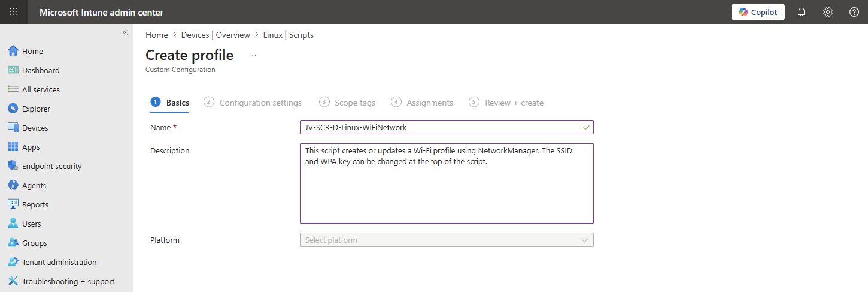The height and width of the screenshot is (292, 868).
Task: Click into the Name input field
Action: pyautogui.click(x=447, y=127)
